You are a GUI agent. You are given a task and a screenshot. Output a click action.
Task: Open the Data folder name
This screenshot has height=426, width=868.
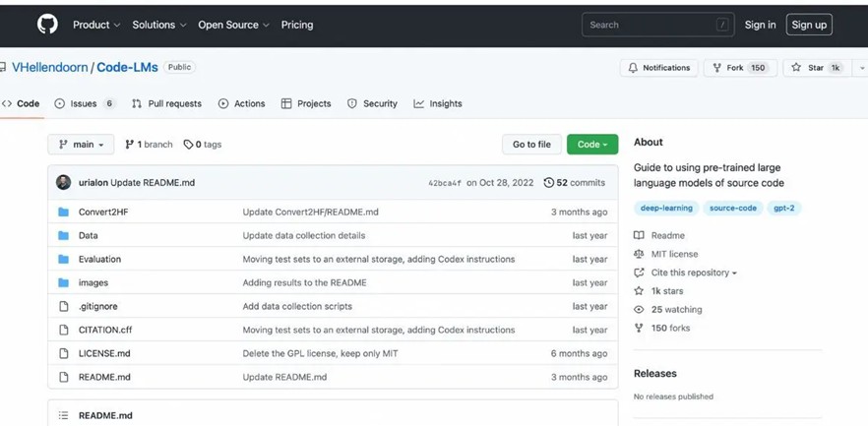(88, 236)
